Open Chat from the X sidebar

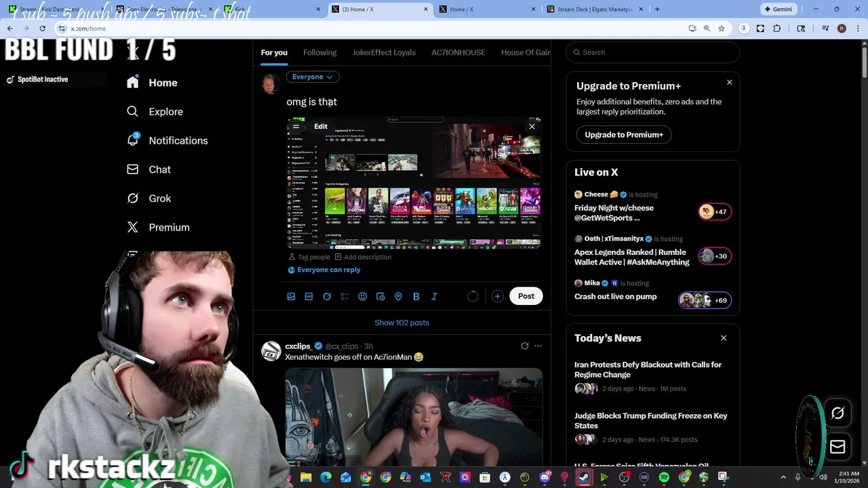[149, 169]
